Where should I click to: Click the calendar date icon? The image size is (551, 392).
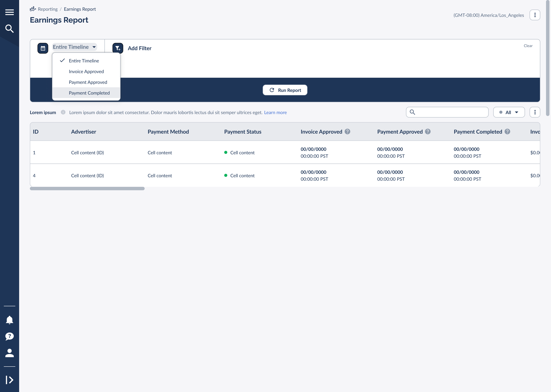43,48
